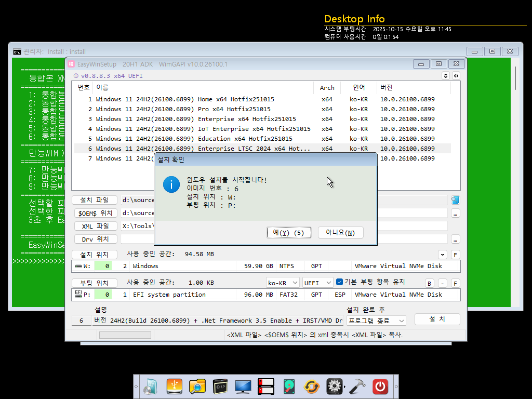This screenshot has height=399, width=532.
Task: Click the blue disc icon beside install file path
Action: pos(455,200)
